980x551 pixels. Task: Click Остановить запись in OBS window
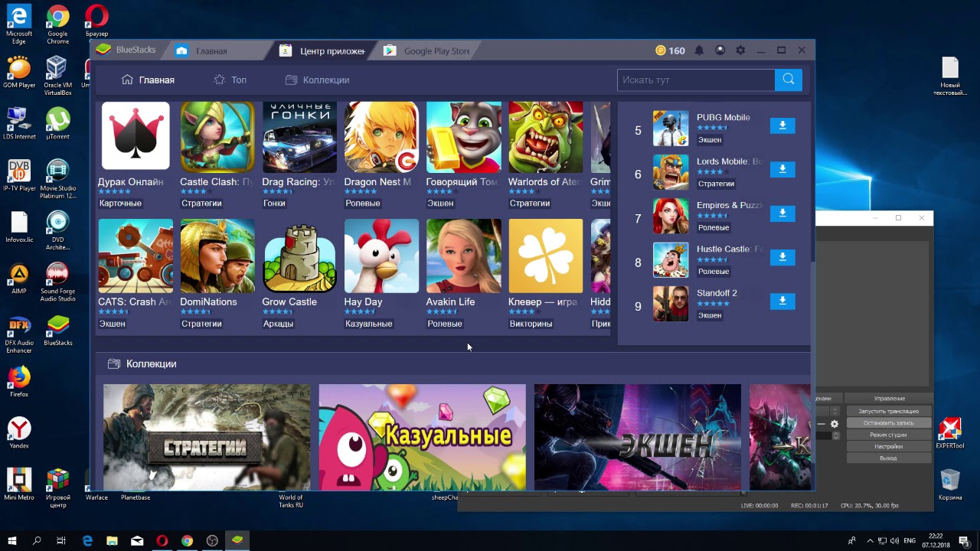[888, 422]
